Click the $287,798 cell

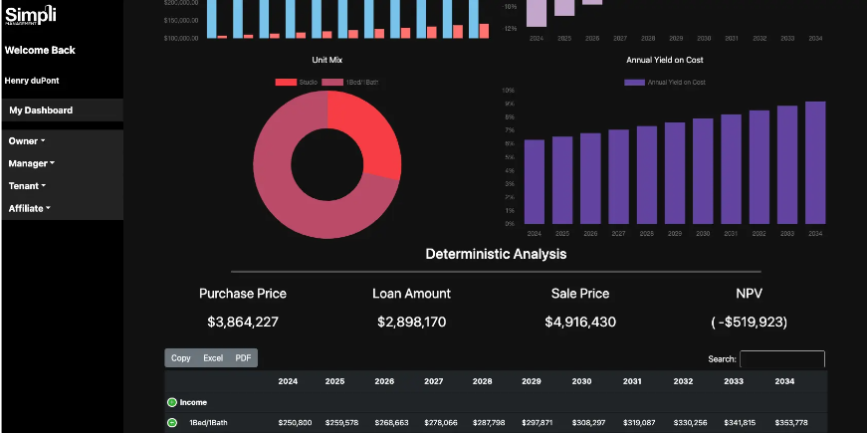coord(490,422)
